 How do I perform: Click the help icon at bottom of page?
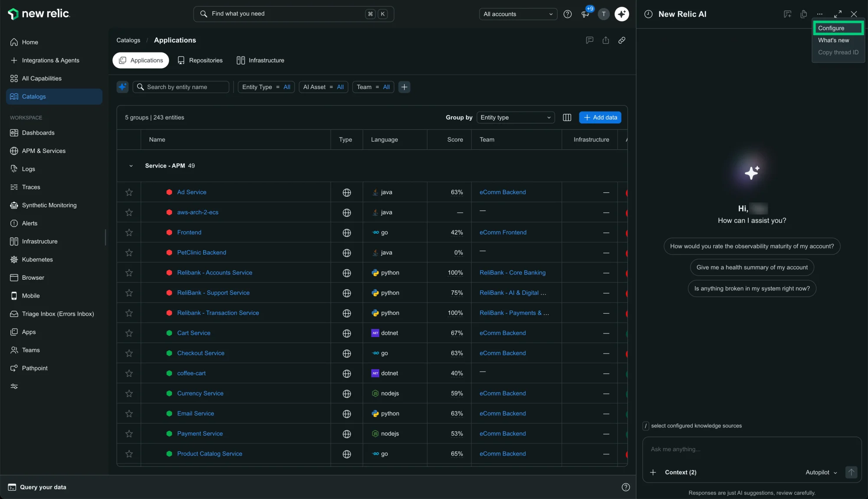625,487
